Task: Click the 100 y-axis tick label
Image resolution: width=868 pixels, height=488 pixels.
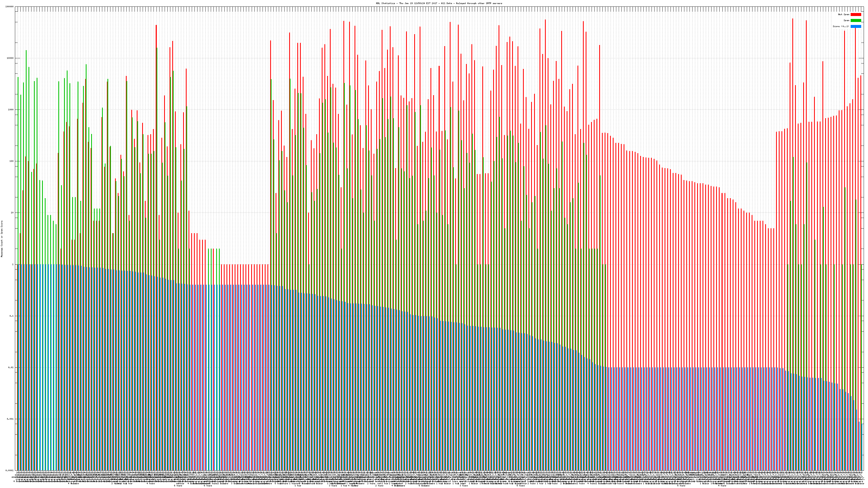Action: pyautogui.click(x=12, y=161)
